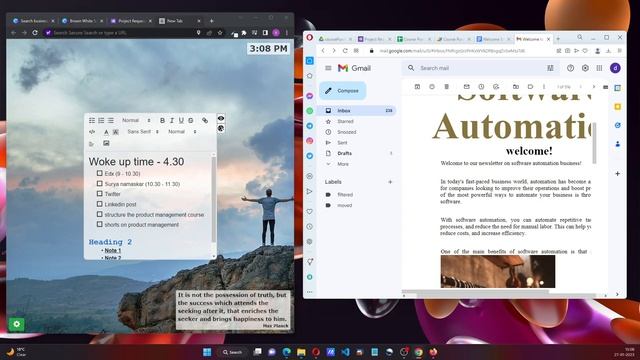This screenshot has height=360, width=640.
Task: Toggle notes visibility with the eye icon
Action: pyautogui.click(x=221, y=118)
